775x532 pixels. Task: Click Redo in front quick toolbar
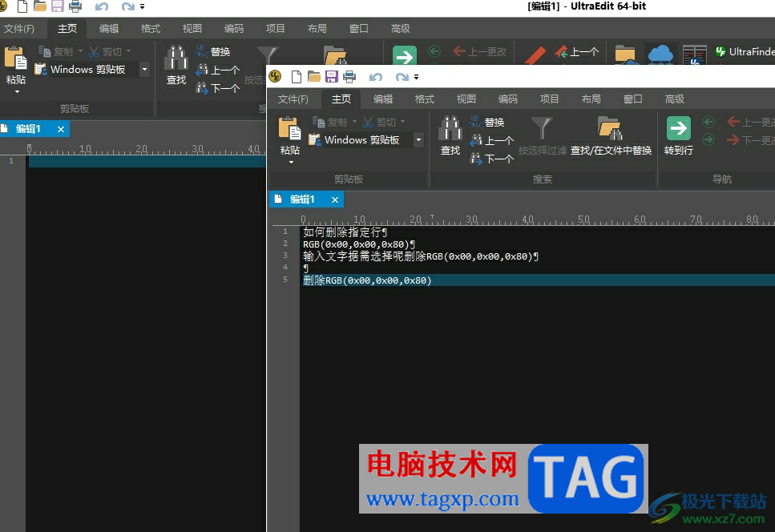(x=402, y=77)
